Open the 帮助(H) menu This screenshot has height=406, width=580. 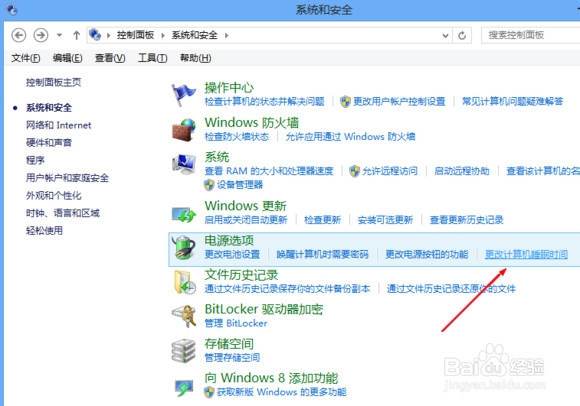click(195, 58)
